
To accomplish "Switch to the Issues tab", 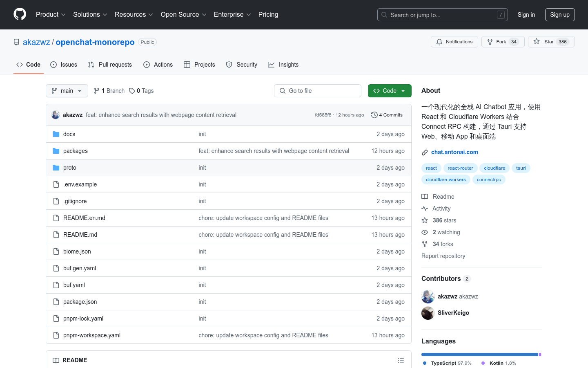I will (64, 65).
